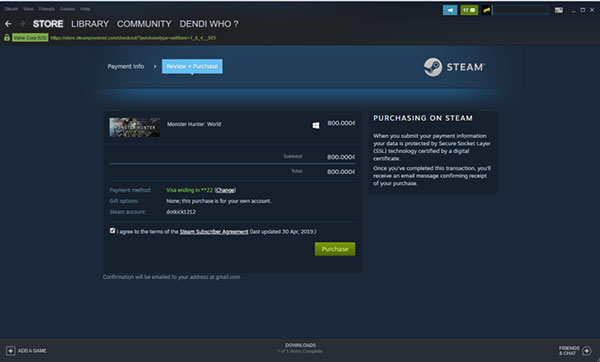Screen dimensions: 600x362
Task: Uncheck the Steam Subscriber Agreement checkbox
Action: pos(112,231)
